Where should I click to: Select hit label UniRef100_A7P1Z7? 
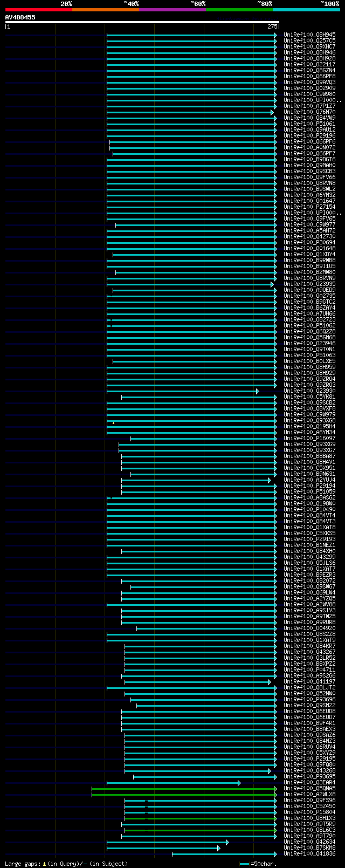coord(309,106)
